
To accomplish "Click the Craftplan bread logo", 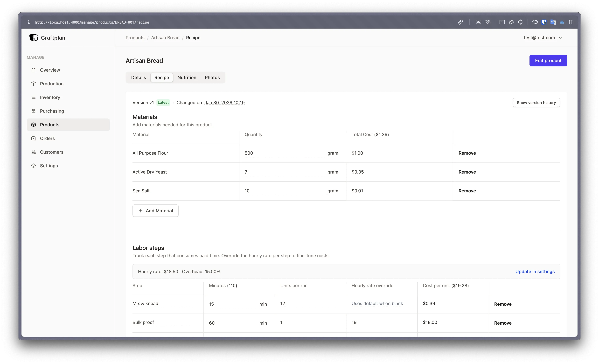I will (x=34, y=37).
